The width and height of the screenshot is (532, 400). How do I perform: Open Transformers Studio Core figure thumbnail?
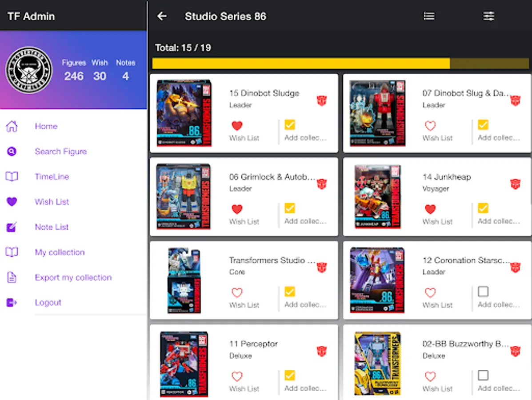click(x=184, y=280)
